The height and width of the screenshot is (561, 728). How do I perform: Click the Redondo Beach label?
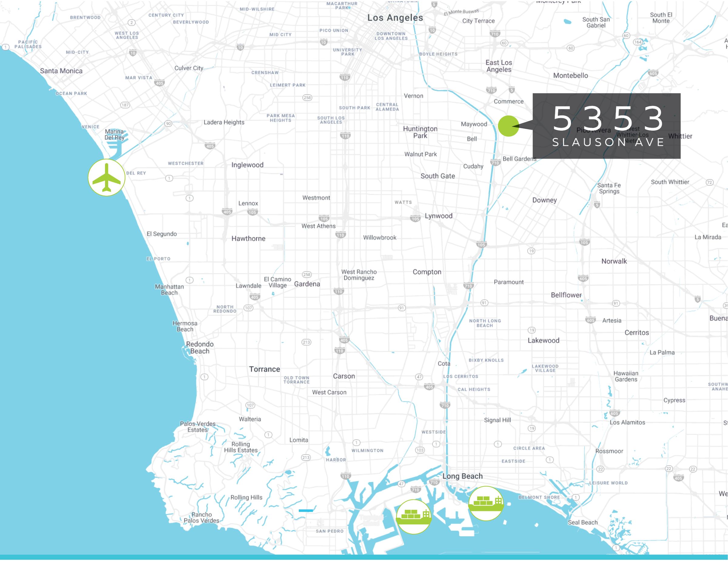(199, 347)
